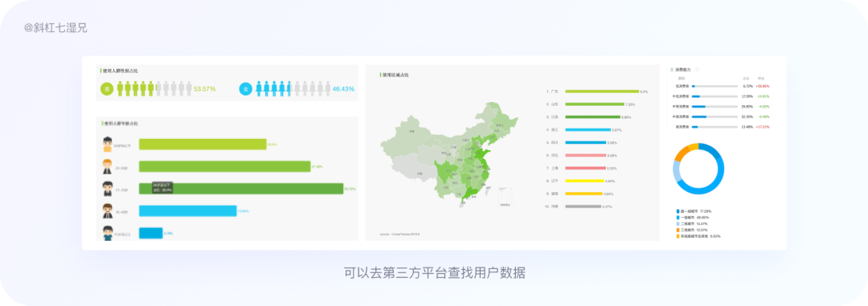Click the 可以去第三方平台查找用户数据 caption
Image resolution: width=868 pixels, height=306 pixels.
[434, 272]
